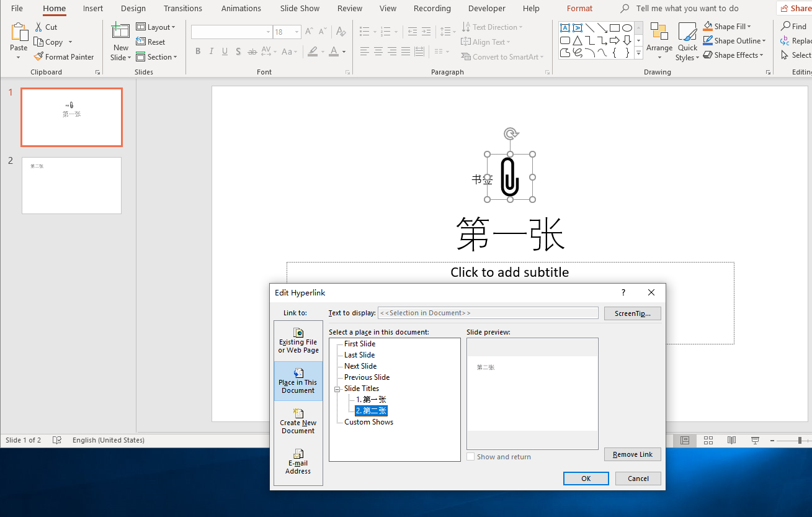Click the Paste clipboard icon
Screen dimensions: 812x517
tap(19, 32)
